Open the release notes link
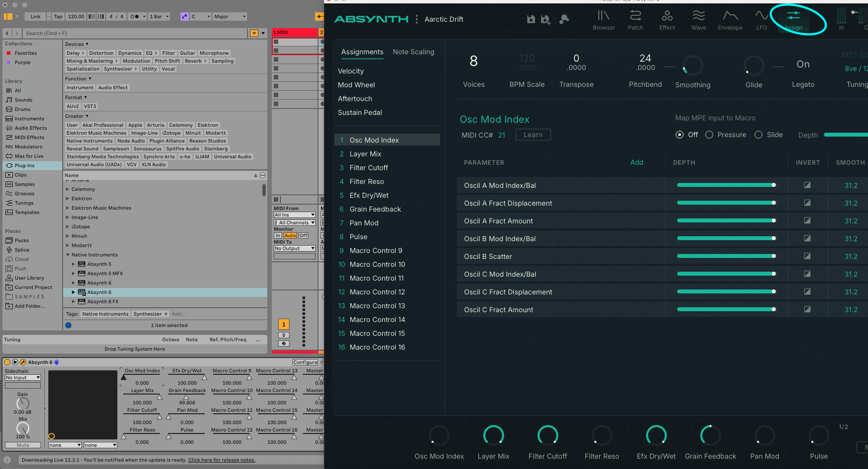Viewport: 868px width, 469px height. pos(222,460)
